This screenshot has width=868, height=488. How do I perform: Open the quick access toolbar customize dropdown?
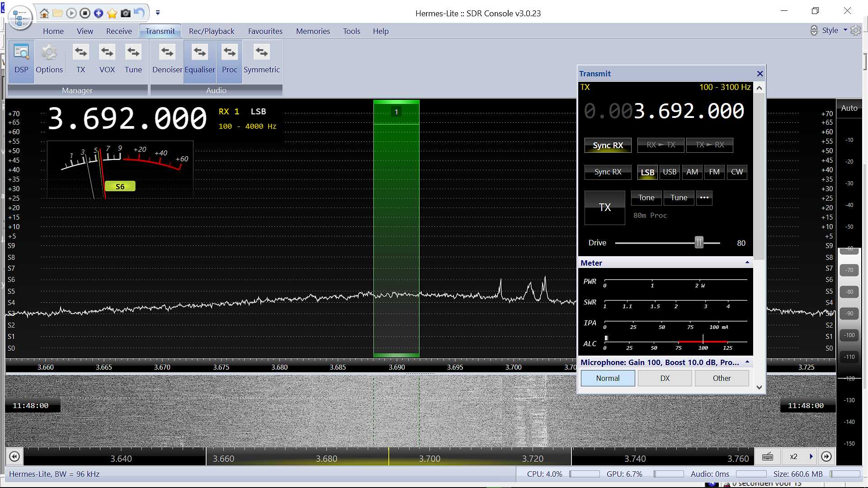tap(158, 13)
